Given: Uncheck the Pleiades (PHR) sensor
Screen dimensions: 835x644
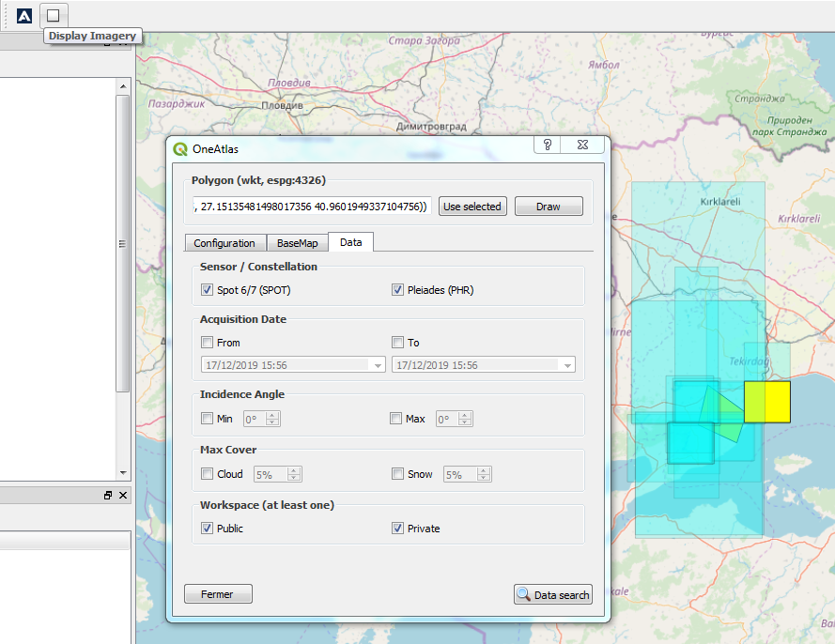Looking at the screenshot, I should [x=397, y=289].
